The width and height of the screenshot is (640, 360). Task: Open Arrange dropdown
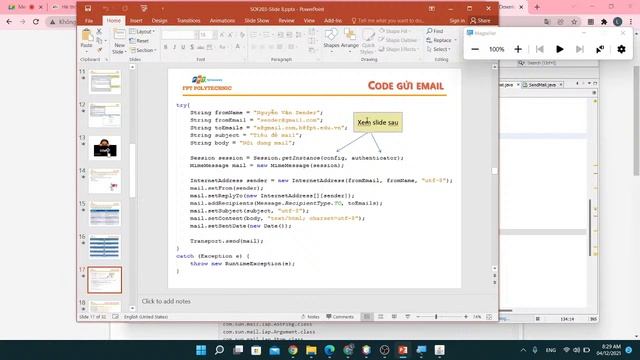point(350,41)
